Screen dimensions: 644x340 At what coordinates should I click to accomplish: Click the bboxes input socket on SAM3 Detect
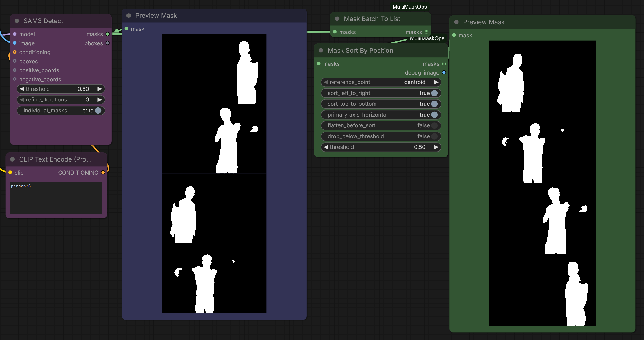point(15,61)
